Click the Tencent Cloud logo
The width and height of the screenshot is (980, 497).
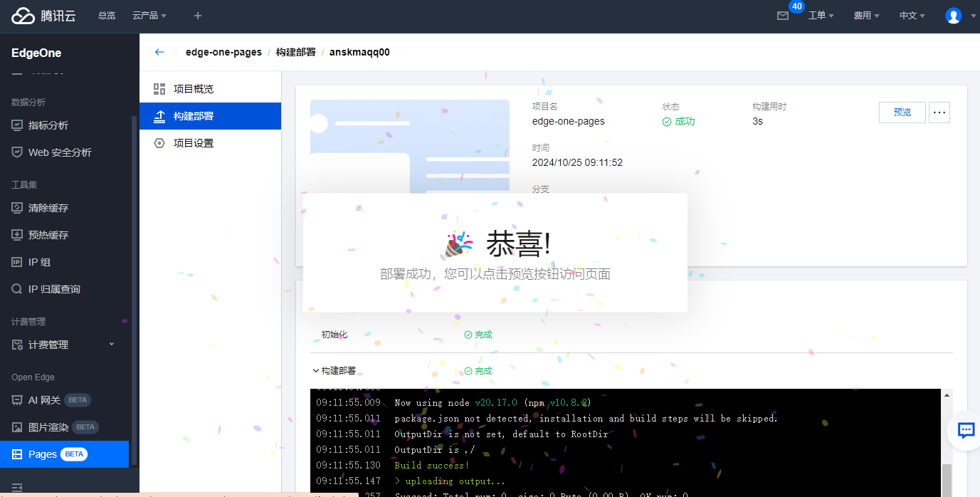pyautogui.click(x=44, y=16)
